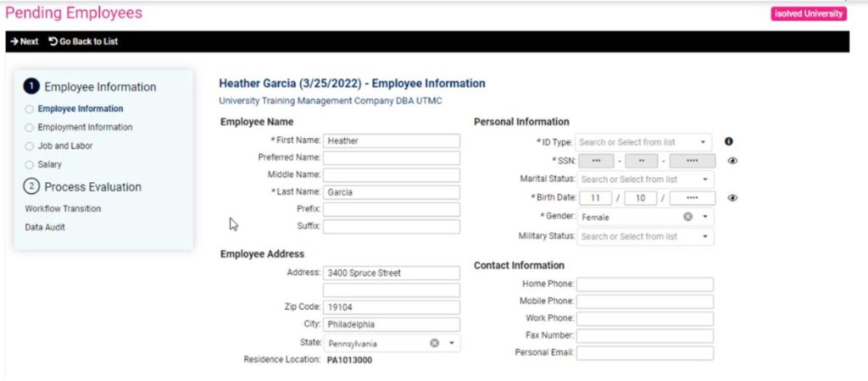
Task: Focus the City field
Action: click(x=392, y=324)
